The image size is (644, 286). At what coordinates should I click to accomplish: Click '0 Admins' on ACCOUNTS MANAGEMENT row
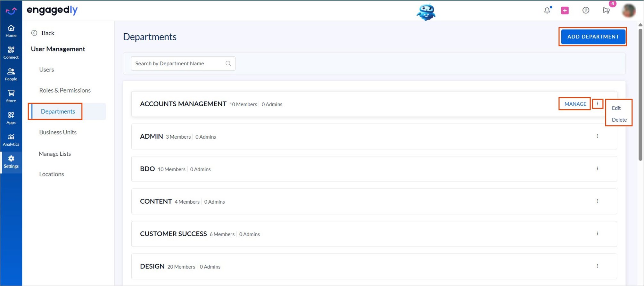(272, 104)
